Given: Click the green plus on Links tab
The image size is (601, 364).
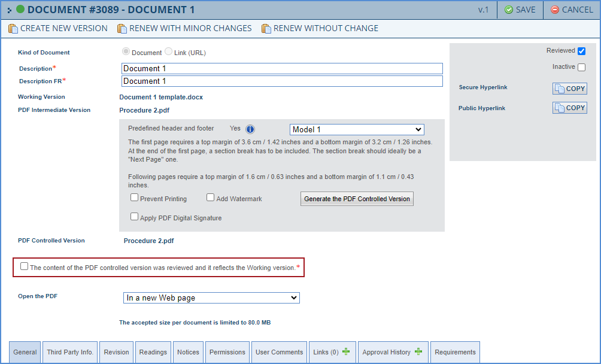Looking at the screenshot, I should [x=345, y=352].
